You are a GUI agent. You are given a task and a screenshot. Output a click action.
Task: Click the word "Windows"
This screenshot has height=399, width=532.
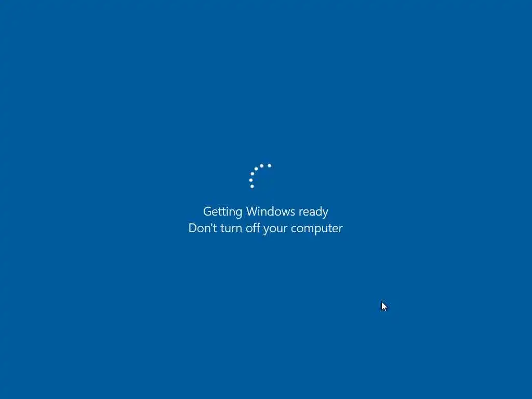[270, 211]
